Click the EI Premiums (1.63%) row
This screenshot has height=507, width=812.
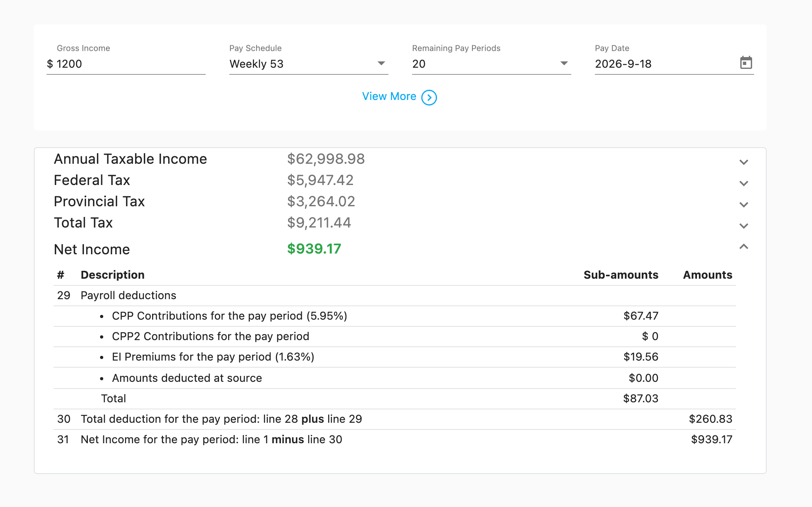(395, 357)
